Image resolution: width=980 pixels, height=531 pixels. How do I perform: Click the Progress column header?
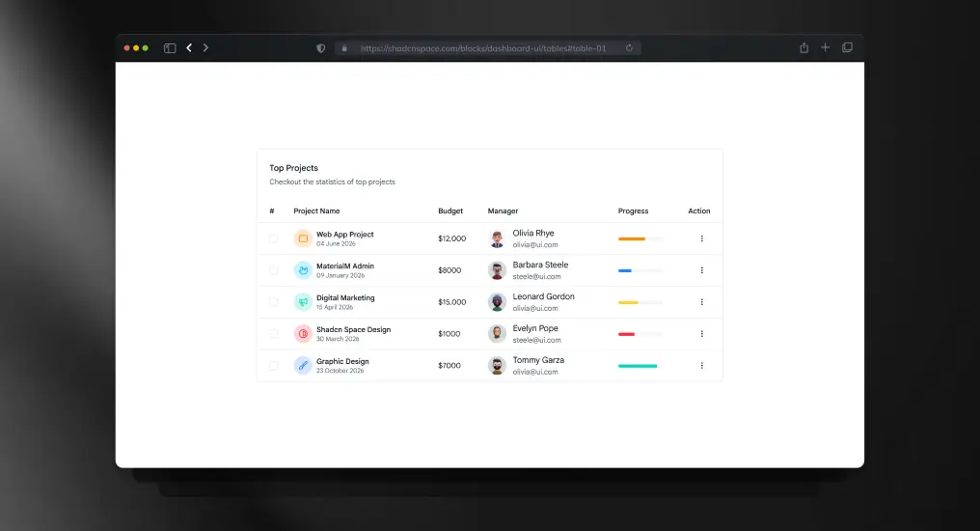click(633, 211)
